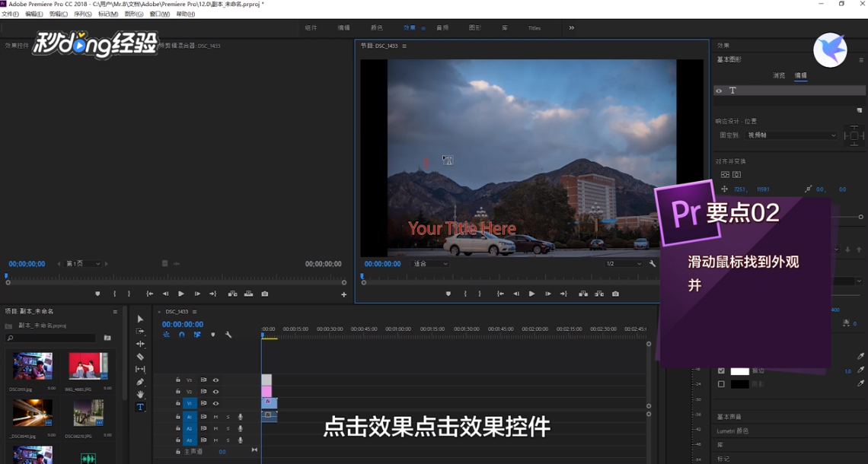Viewport: 868px width, 464px height.
Task: Uncheck the stroke checkbox with white swatch
Action: [x=721, y=370]
